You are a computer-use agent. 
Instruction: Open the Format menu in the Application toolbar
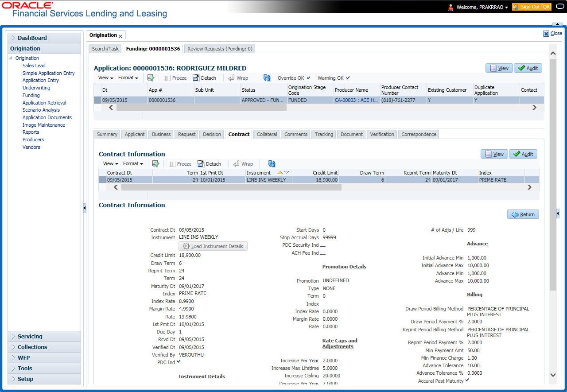(x=128, y=78)
